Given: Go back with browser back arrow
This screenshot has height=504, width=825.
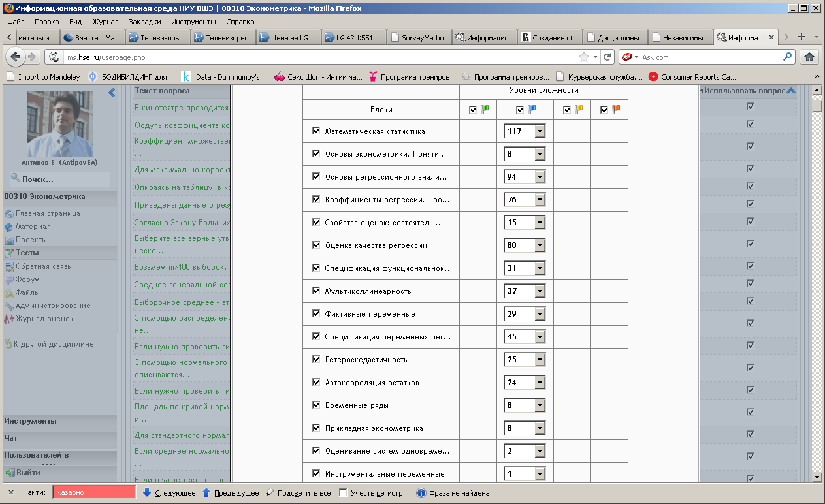Looking at the screenshot, I should pos(16,57).
